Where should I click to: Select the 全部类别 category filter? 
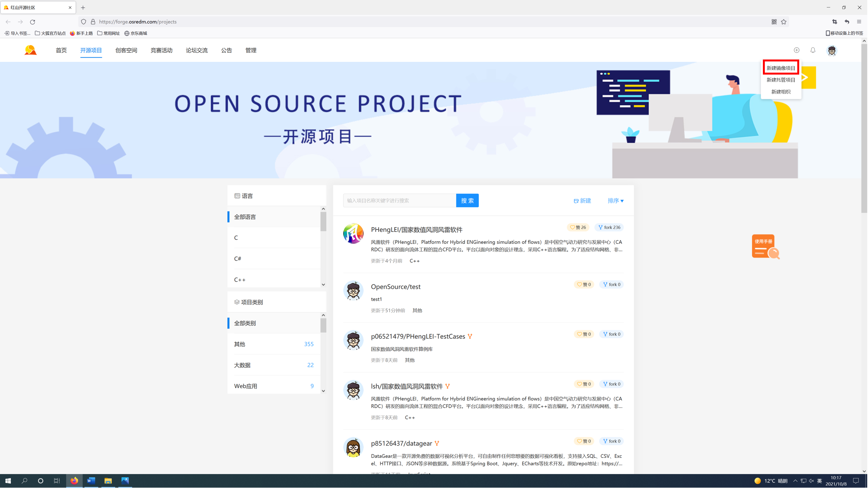274,323
